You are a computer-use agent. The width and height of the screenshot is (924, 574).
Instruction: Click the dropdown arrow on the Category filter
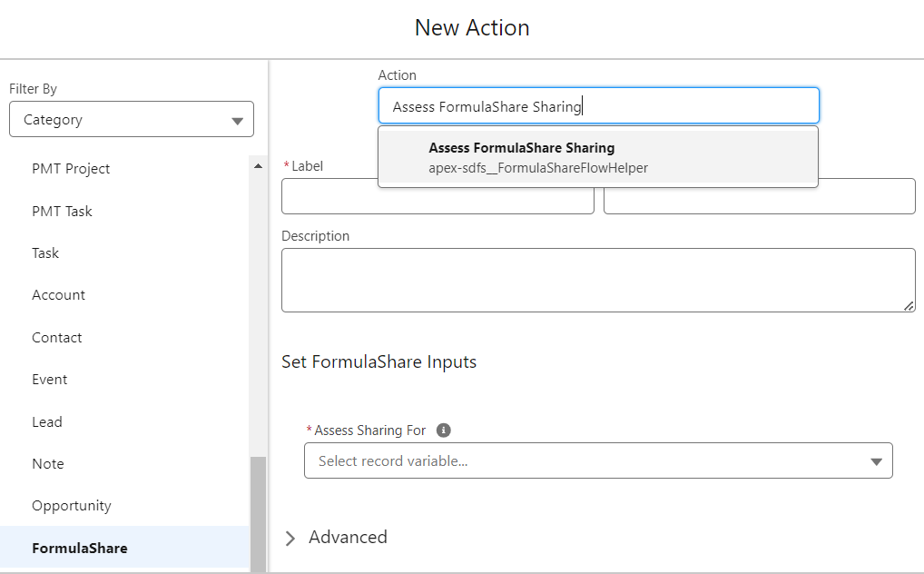pyautogui.click(x=238, y=119)
